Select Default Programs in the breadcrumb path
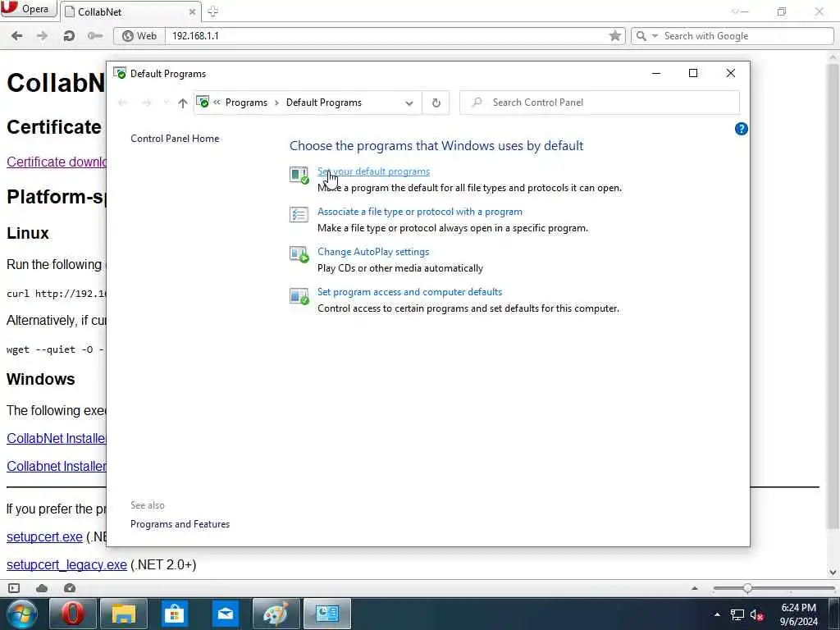The height and width of the screenshot is (630, 840). pyautogui.click(x=323, y=103)
